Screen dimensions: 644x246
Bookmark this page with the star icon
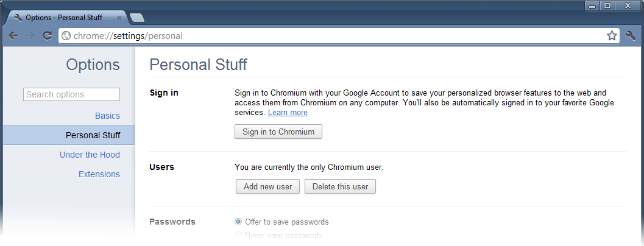click(x=612, y=36)
